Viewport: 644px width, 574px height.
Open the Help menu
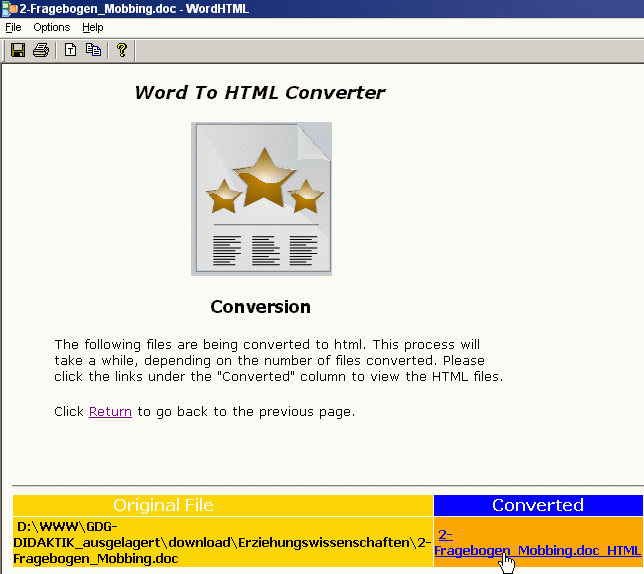pyautogui.click(x=93, y=27)
